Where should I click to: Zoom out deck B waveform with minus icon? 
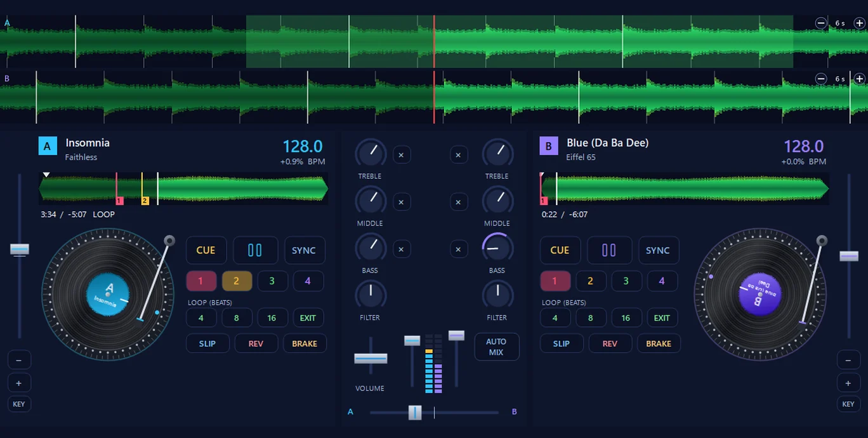coord(821,79)
